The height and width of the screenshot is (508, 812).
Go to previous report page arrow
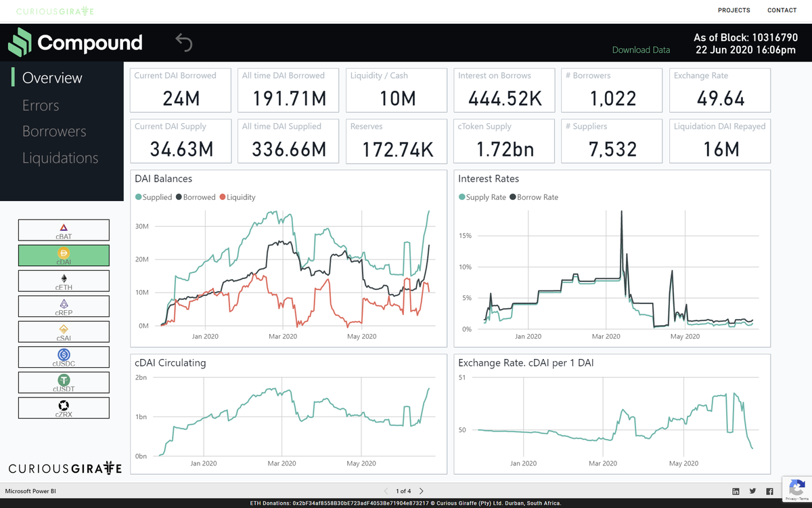click(386, 491)
